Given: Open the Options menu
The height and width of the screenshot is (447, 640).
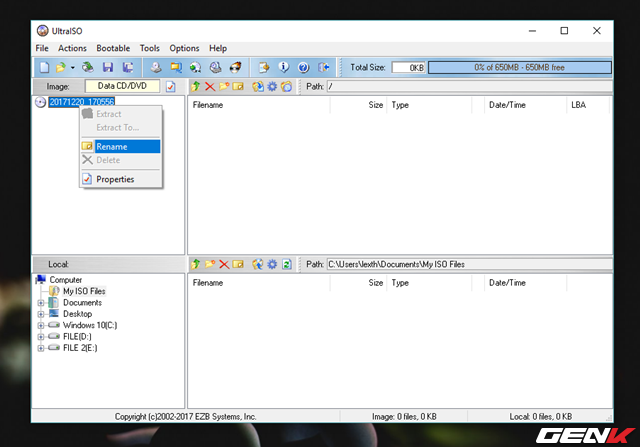Looking at the screenshot, I should point(184,48).
